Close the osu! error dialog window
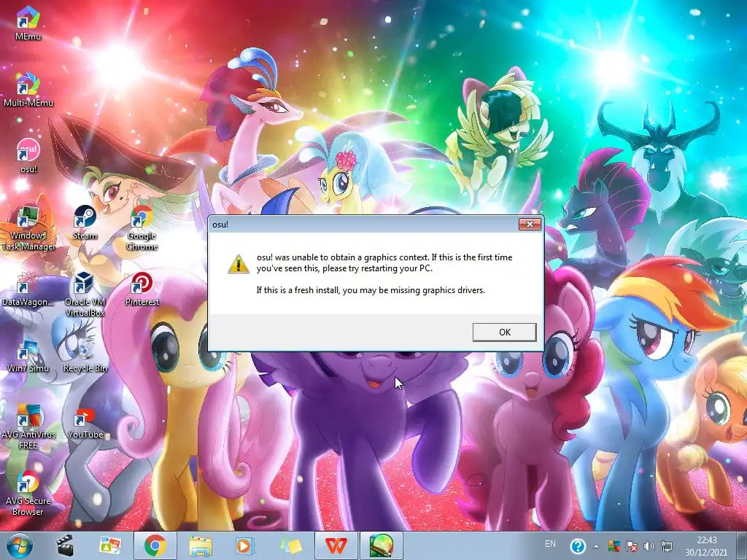This screenshot has height=560, width=747. (530, 224)
